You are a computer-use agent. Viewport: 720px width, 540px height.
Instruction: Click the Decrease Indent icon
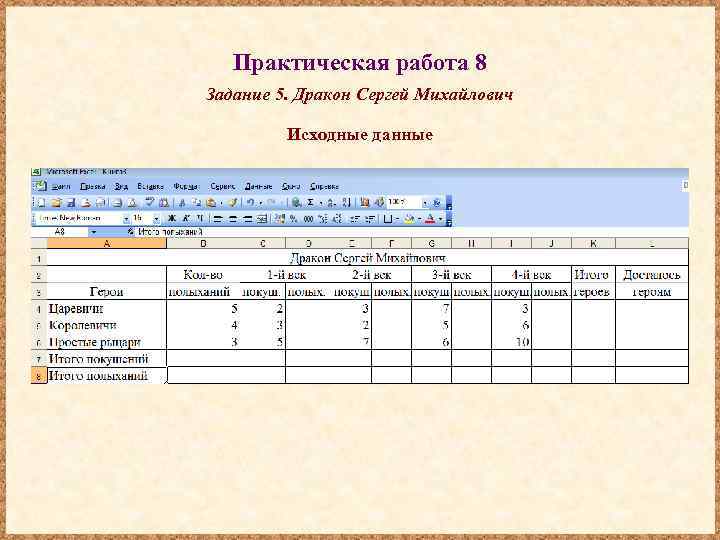(x=354, y=219)
